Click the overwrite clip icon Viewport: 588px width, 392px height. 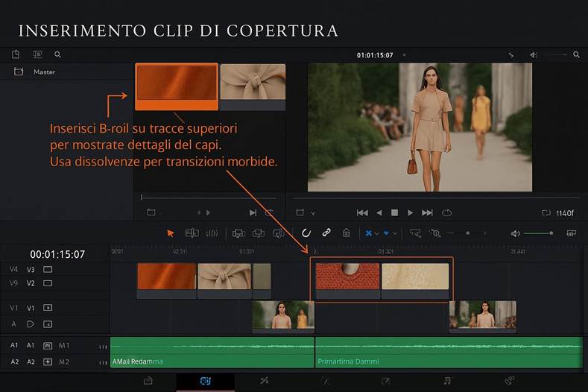click(x=259, y=233)
